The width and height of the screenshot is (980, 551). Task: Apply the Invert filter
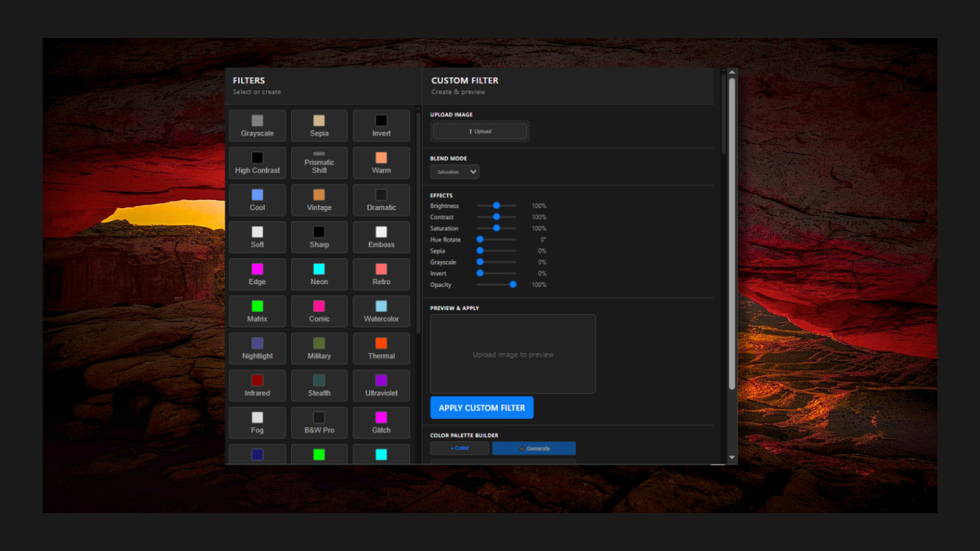click(x=380, y=126)
